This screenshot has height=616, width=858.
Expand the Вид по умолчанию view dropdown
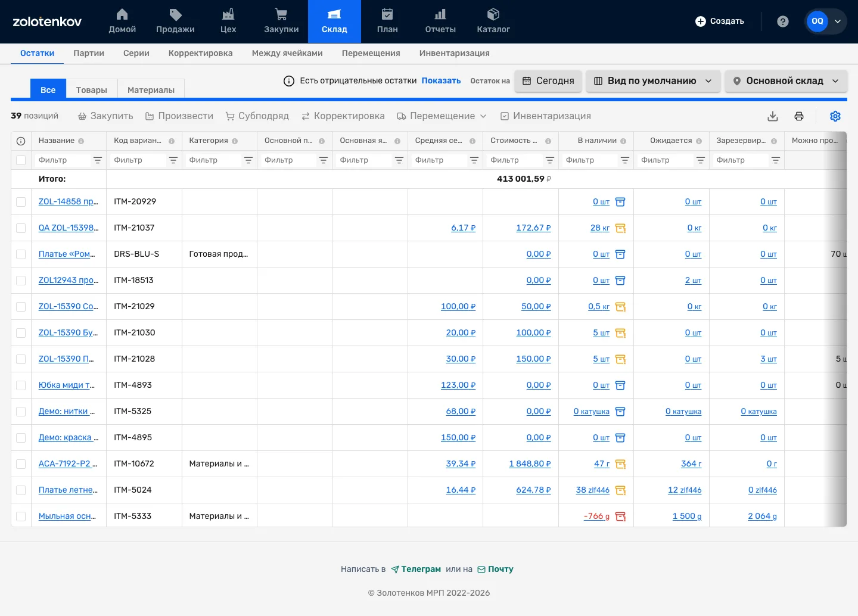pyautogui.click(x=653, y=81)
